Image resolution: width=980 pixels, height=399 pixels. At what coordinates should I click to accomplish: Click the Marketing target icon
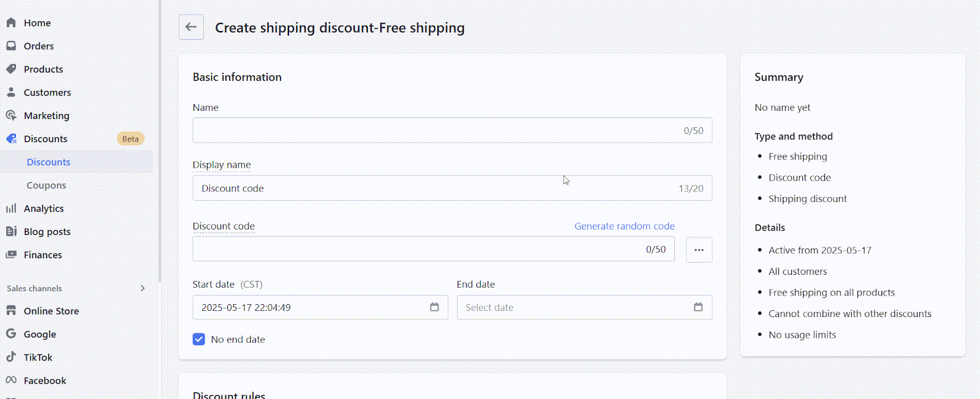[11, 116]
